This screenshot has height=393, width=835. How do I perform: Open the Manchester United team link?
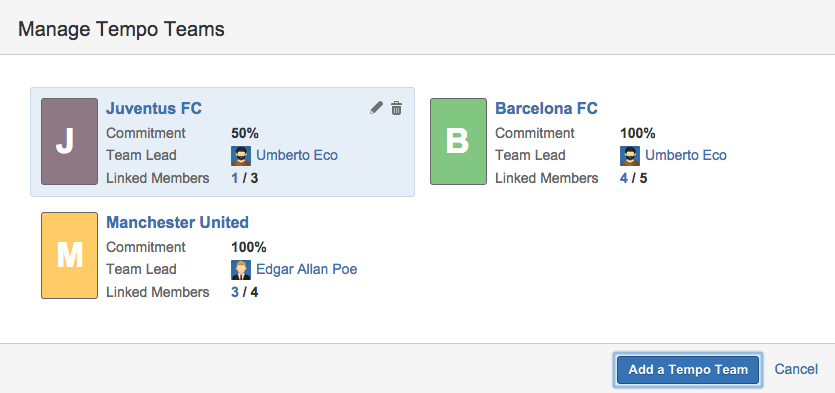177,223
